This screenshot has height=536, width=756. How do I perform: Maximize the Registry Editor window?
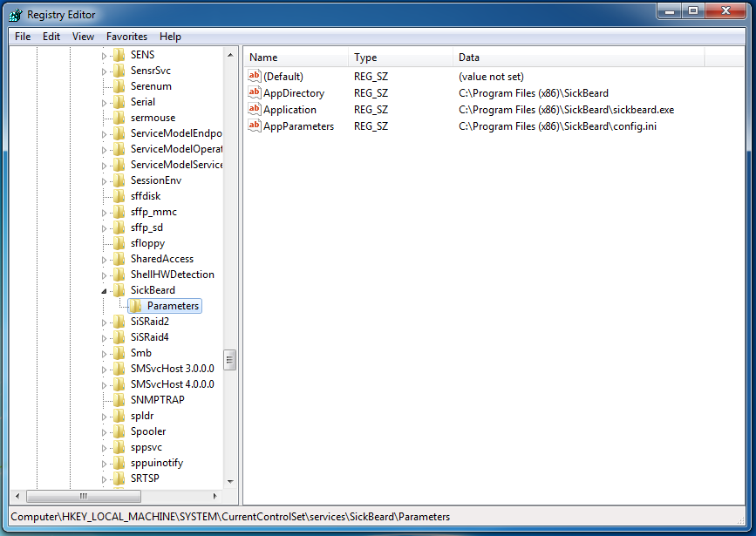coord(693,10)
